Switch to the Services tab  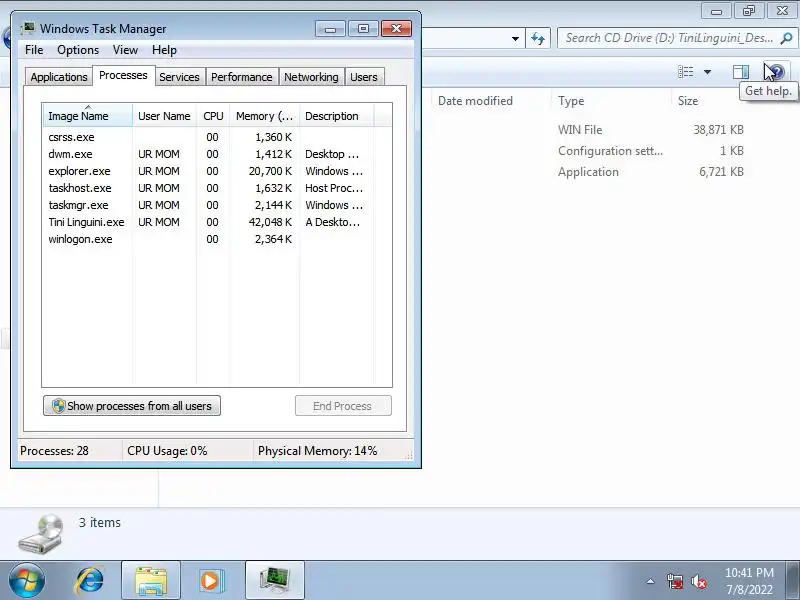[x=179, y=77]
